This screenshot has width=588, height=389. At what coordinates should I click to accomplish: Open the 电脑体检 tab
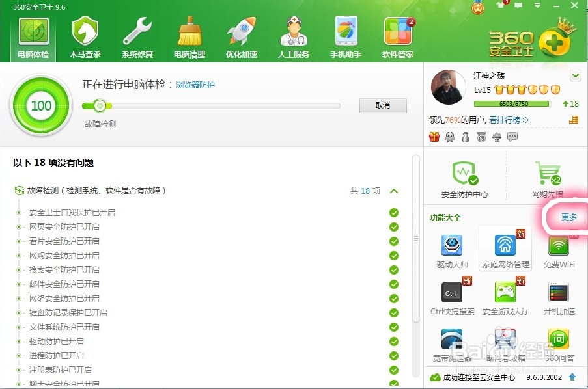point(33,38)
